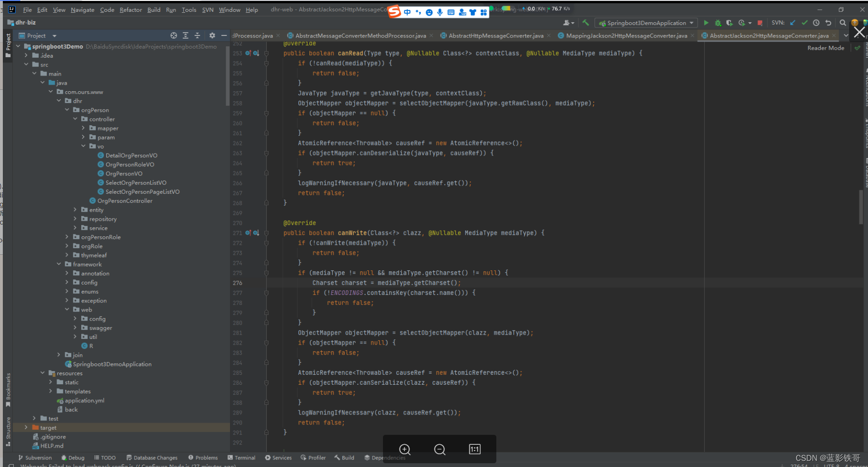Collapse the vo folder
The image size is (868, 467).
[84, 146]
